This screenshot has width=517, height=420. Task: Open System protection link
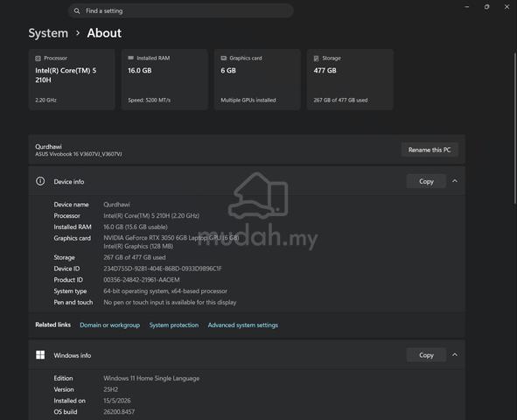(x=174, y=325)
